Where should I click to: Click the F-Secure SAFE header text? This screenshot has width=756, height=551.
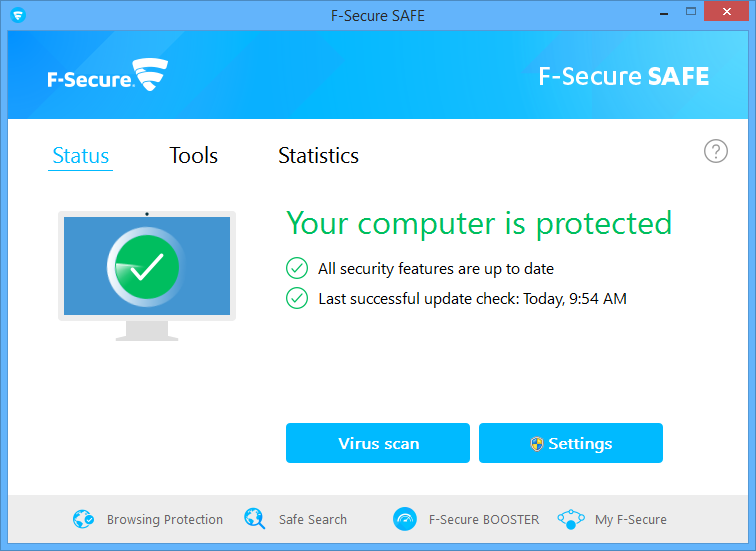click(x=623, y=77)
